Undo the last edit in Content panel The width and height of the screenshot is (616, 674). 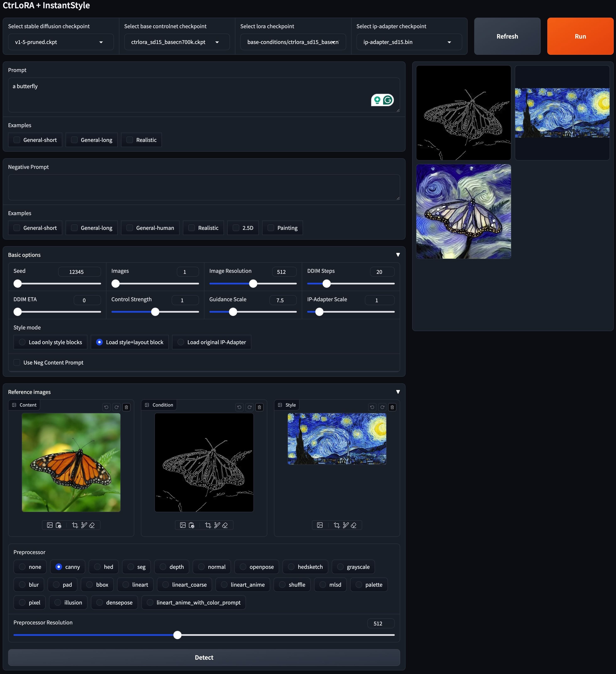coord(106,407)
